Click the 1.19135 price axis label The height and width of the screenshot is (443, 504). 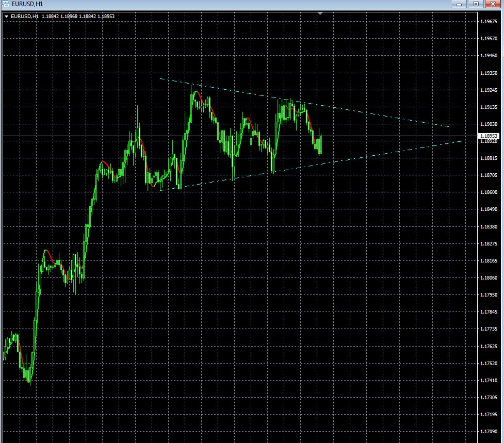[489, 107]
